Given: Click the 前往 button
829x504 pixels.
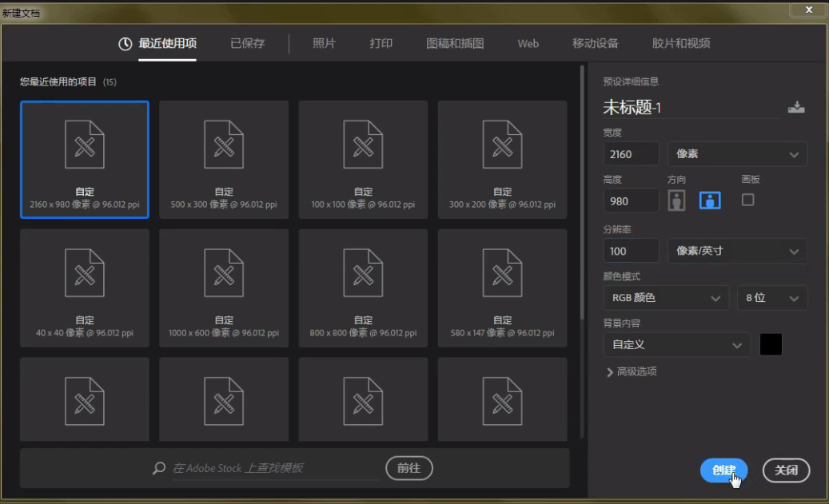Looking at the screenshot, I should point(409,468).
